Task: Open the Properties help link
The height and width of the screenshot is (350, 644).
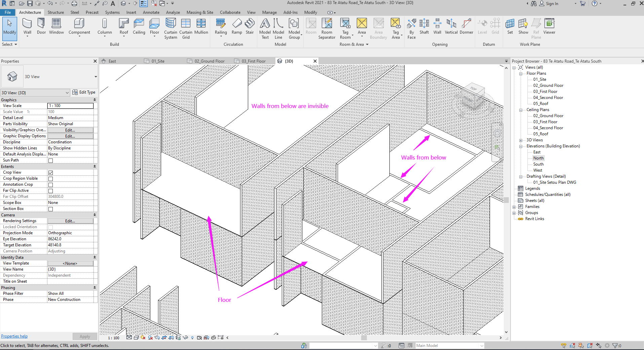Action: pyautogui.click(x=14, y=336)
